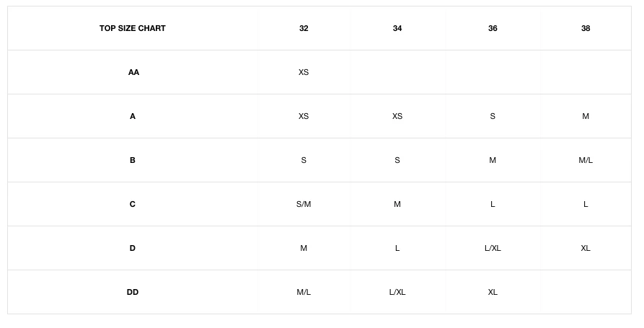Click the S value in the A row
644x328 pixels.
point(493,117)
